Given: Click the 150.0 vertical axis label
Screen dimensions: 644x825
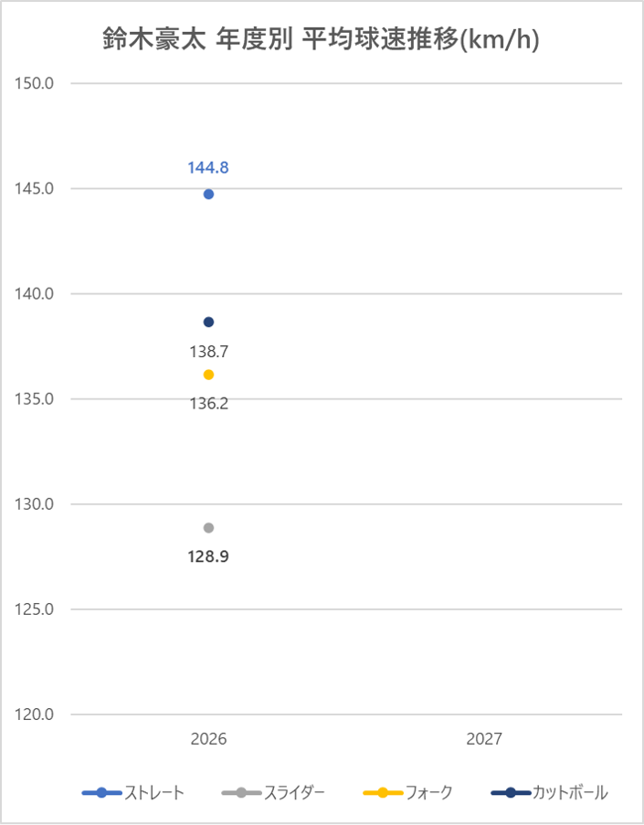Looking at the screenshot, I should coord(34,83).
